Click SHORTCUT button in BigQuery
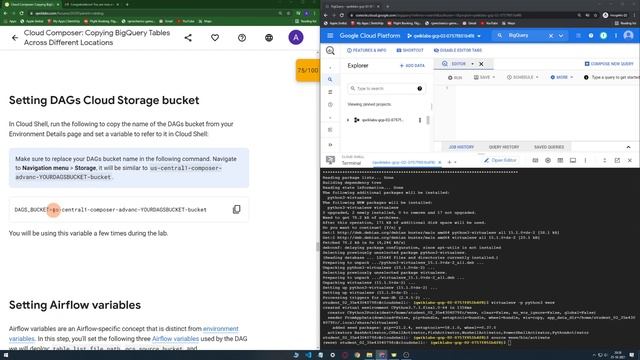The width and height of the screenshot is (640, 360). point(410,51)
